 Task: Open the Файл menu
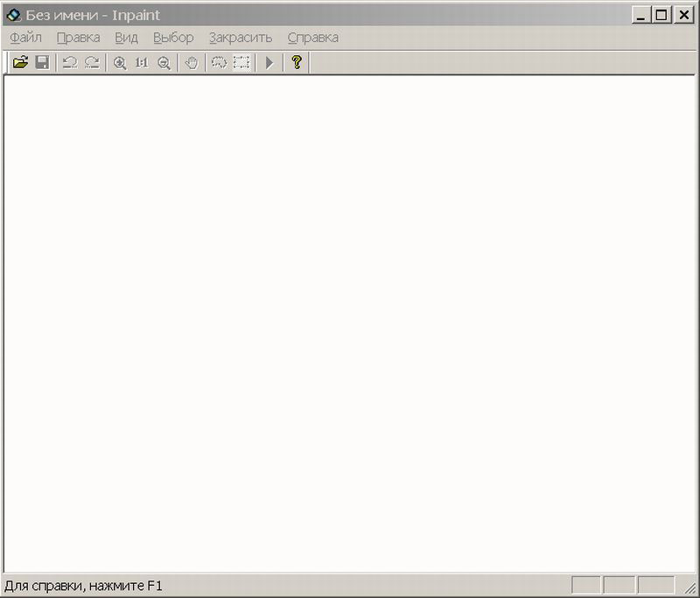pos(26,38)
